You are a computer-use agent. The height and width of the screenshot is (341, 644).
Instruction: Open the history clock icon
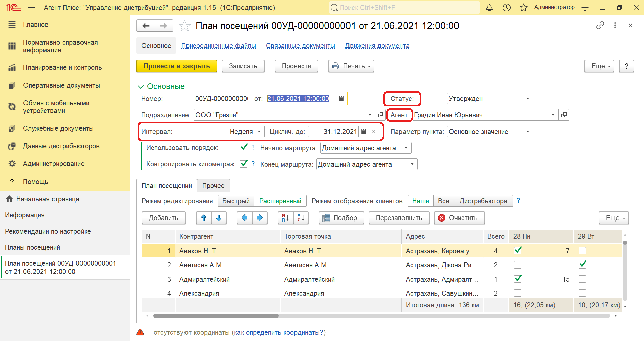(x=506, y=8)
